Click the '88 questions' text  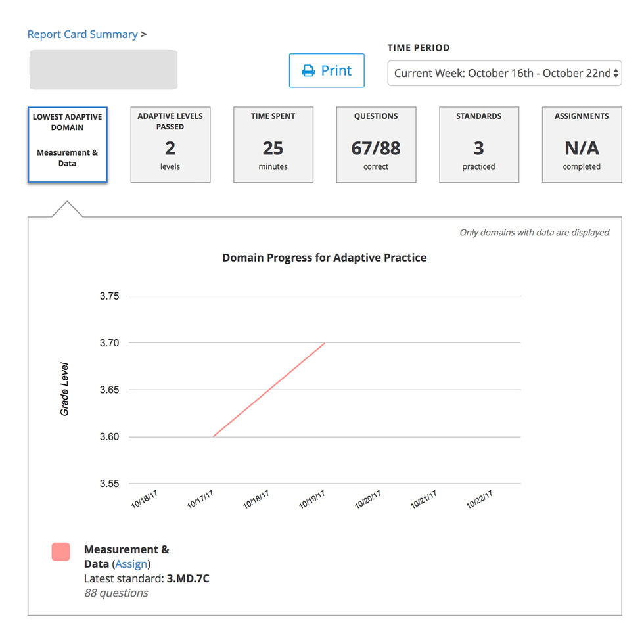pos(116,593)
